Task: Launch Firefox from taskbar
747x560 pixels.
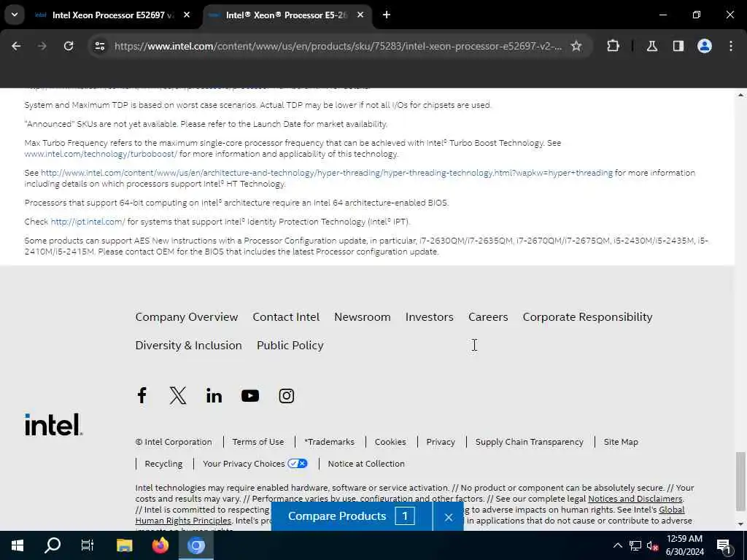Action: [160, 545]
